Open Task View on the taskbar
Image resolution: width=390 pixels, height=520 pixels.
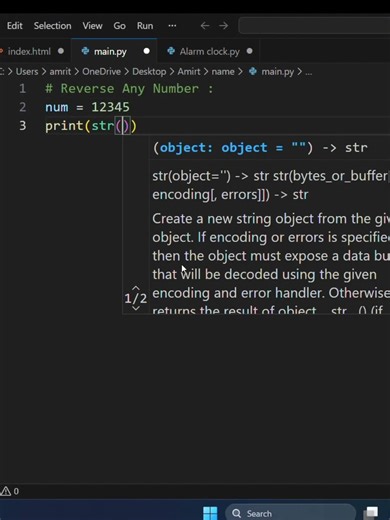[x=372, y=513]
